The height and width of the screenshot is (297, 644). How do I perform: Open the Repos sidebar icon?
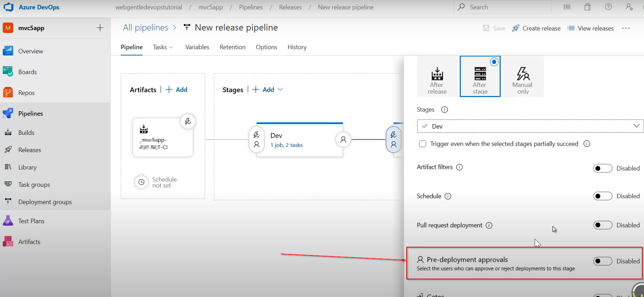pos(8,93)
